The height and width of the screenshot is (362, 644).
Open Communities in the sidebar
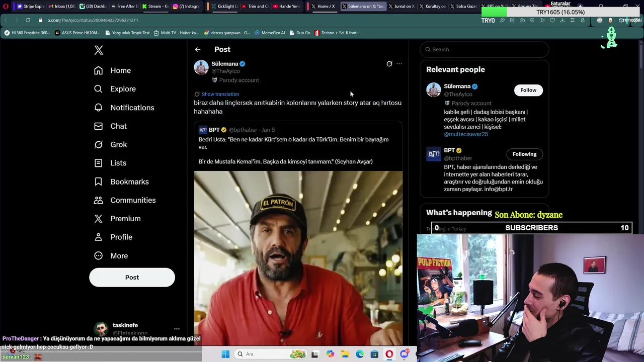tap(125, 200)
